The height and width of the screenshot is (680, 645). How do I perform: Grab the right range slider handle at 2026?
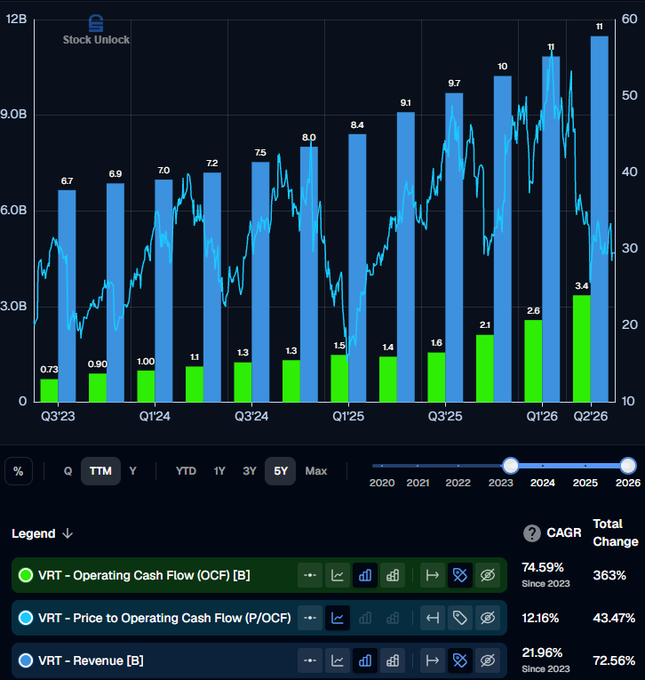point(628,466)
